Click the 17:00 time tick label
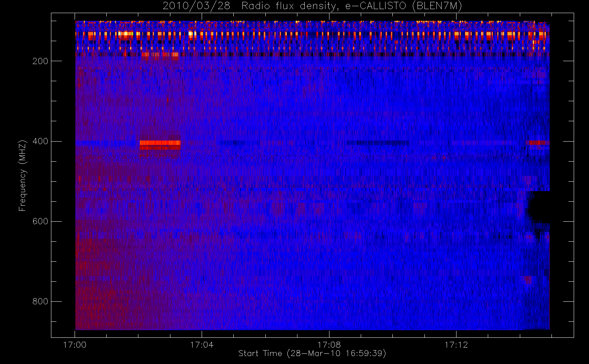Image resolution: width=589 pixels, height=364 pixels. coord(75,345)
